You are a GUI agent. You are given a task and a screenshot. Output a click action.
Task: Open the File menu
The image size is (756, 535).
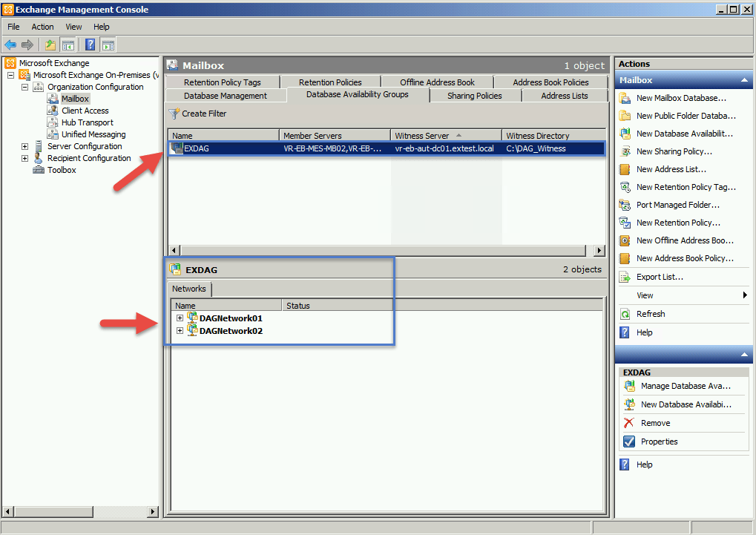point(13,27)
